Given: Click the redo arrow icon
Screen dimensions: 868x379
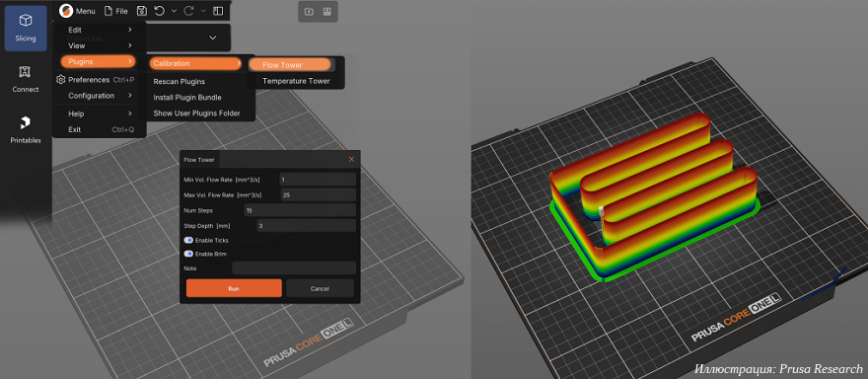Looking at the screenshot, I should pyautogui.click(x=188, y=11).
